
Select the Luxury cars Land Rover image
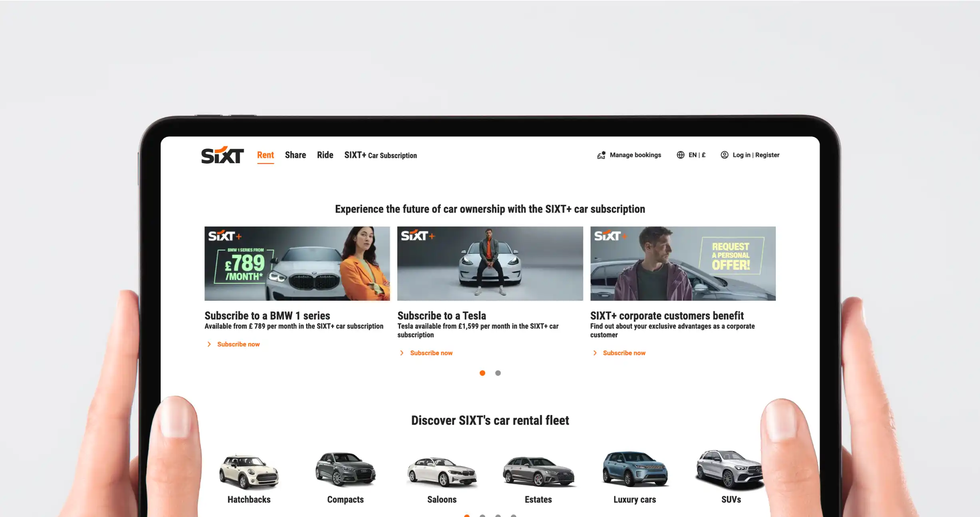(x=635, y=469)
